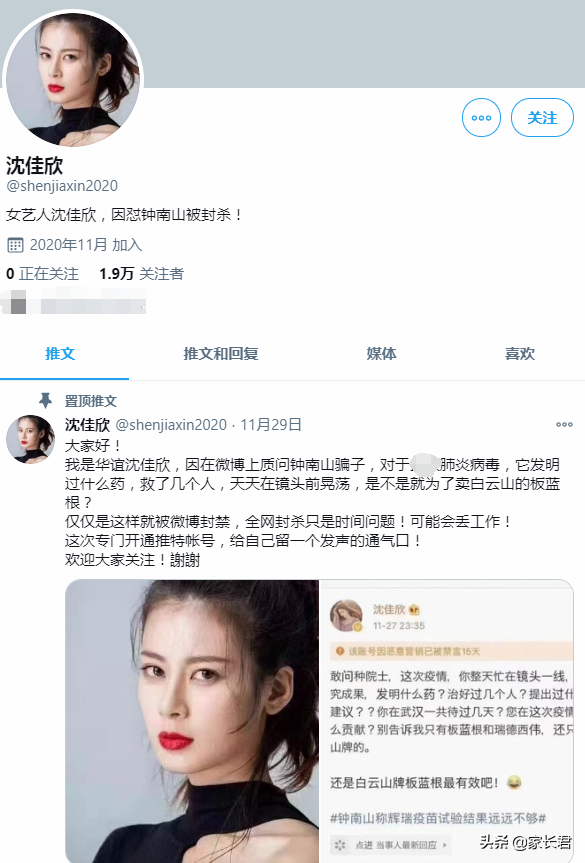Screen dimensions: 585x863
Task: Switch to the 推文 tab
Action: click(x=60, y=353)
